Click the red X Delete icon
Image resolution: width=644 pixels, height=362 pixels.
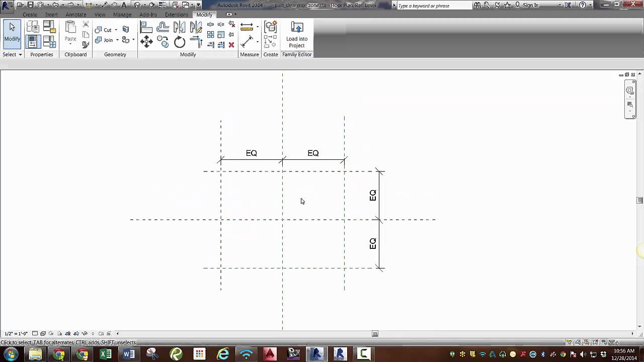(x=231, y=45)
